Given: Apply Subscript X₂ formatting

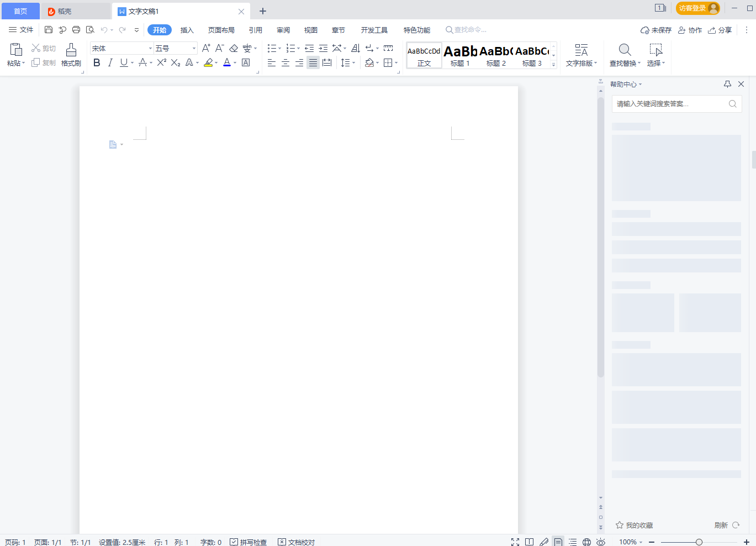Looking at the screenshot, I should (x=176, y=62).
